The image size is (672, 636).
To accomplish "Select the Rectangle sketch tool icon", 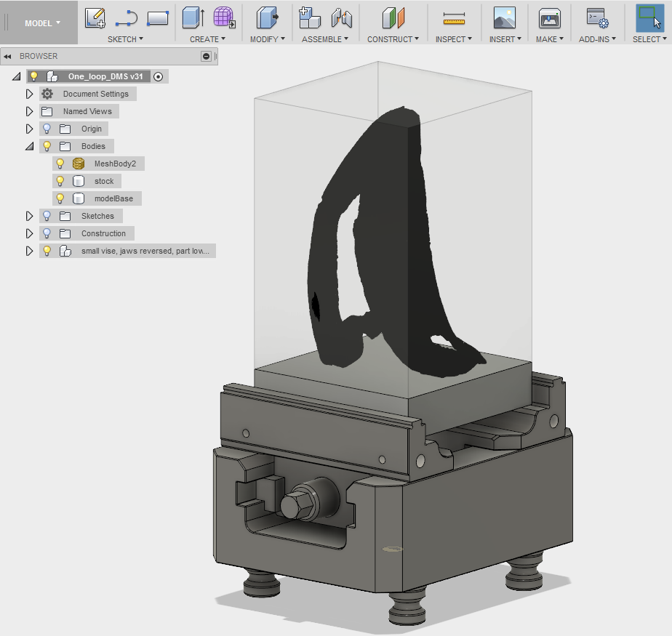I will (157, 18).
